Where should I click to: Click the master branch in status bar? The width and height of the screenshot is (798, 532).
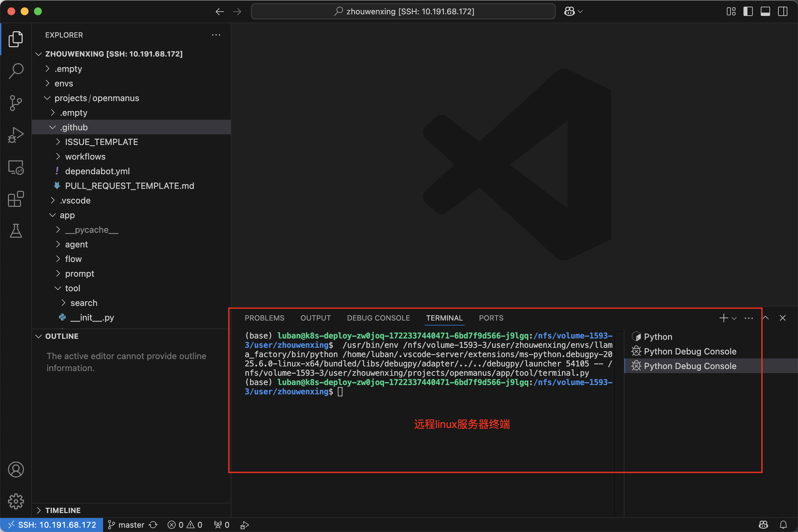(x=126, y=525)
